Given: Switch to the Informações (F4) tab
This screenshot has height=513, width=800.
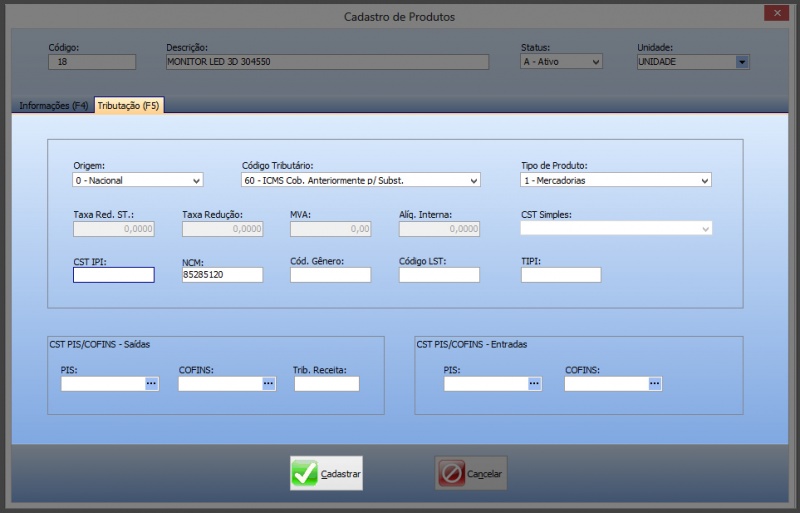Looking at the screenshot, I should coord(54,106).
